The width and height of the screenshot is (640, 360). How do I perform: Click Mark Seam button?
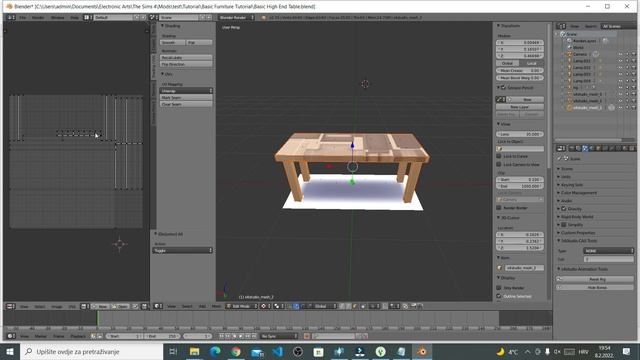pyautogui.click(x=186, y=98)
